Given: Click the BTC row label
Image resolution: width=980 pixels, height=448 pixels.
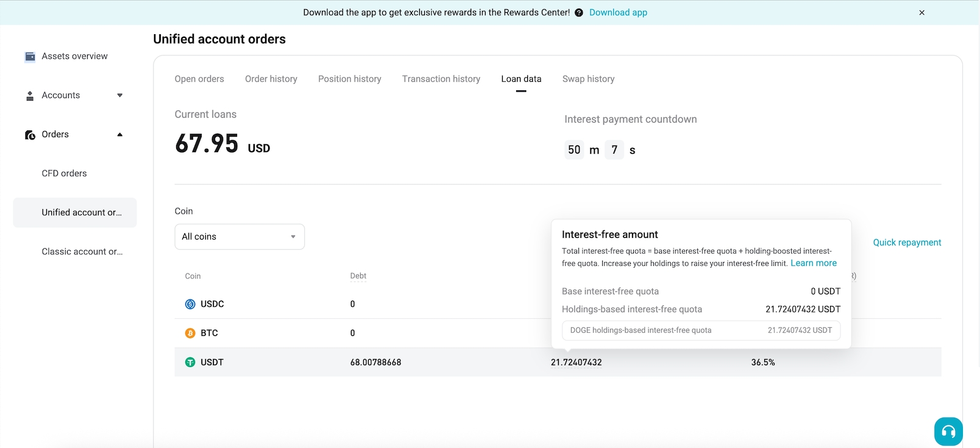Looking at the screenshot, I should (x=209, y=333).
